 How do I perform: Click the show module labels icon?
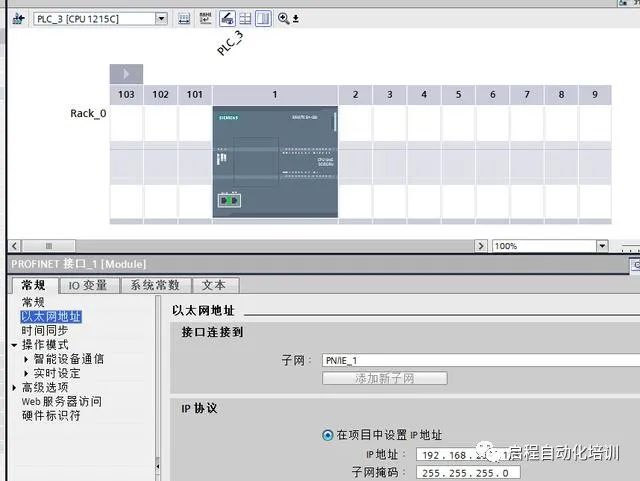point(205,19)
